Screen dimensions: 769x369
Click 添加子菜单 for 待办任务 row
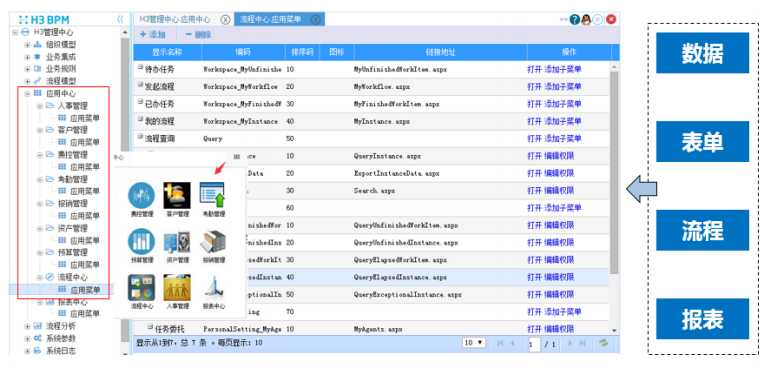(x=563, y=69)
